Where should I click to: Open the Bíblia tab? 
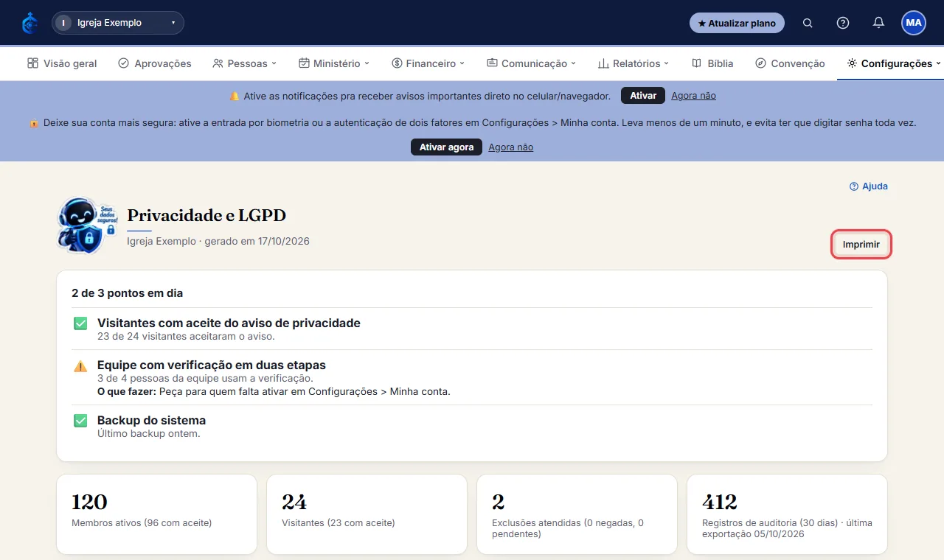click(712, 63)
